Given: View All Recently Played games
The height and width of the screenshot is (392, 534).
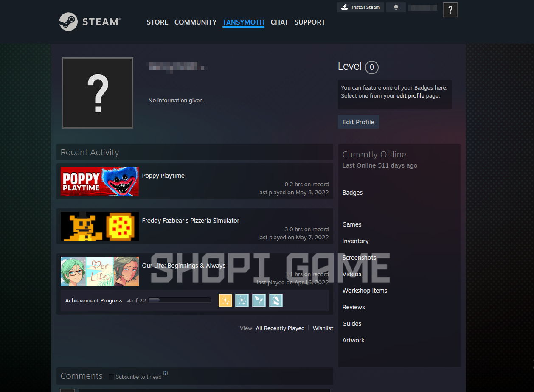Looking at the screenshot, I should [x=280, y=328].
